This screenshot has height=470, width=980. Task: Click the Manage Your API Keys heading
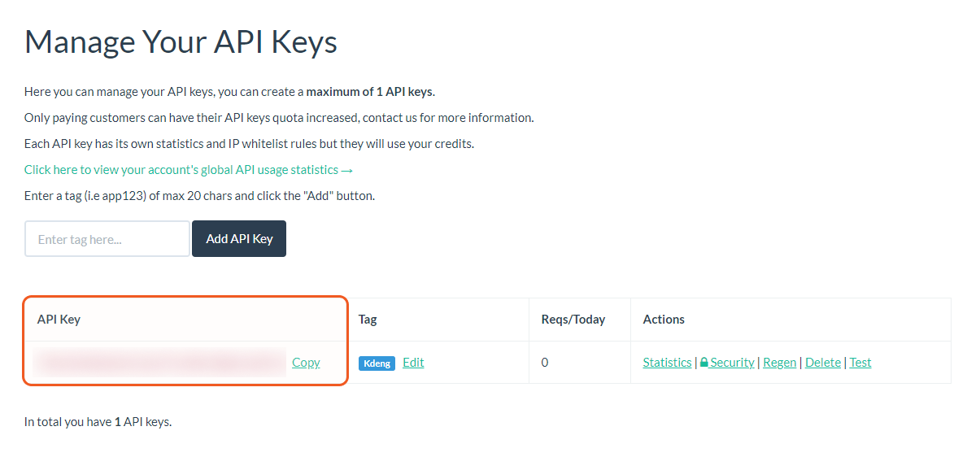181,41
